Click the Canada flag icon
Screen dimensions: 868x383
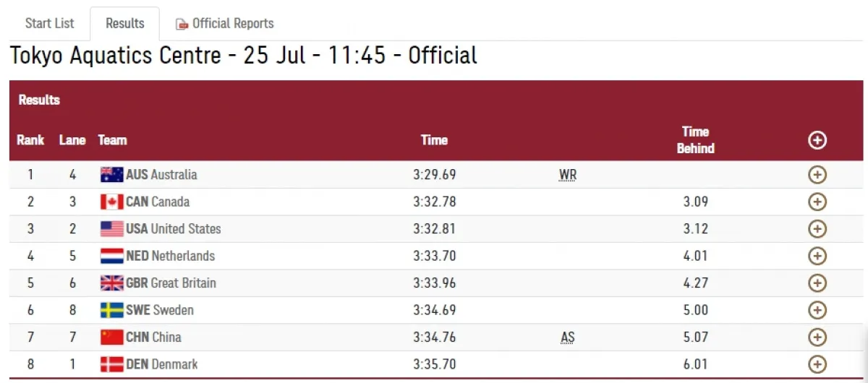[x=111, y=202]
